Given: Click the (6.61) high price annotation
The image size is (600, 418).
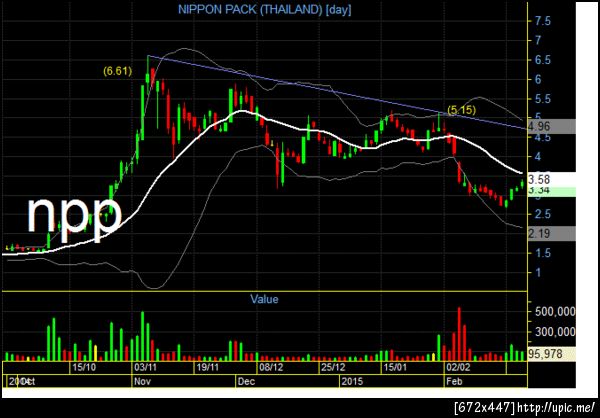Looking at the screenshot, I should click(x=117, y=71).
